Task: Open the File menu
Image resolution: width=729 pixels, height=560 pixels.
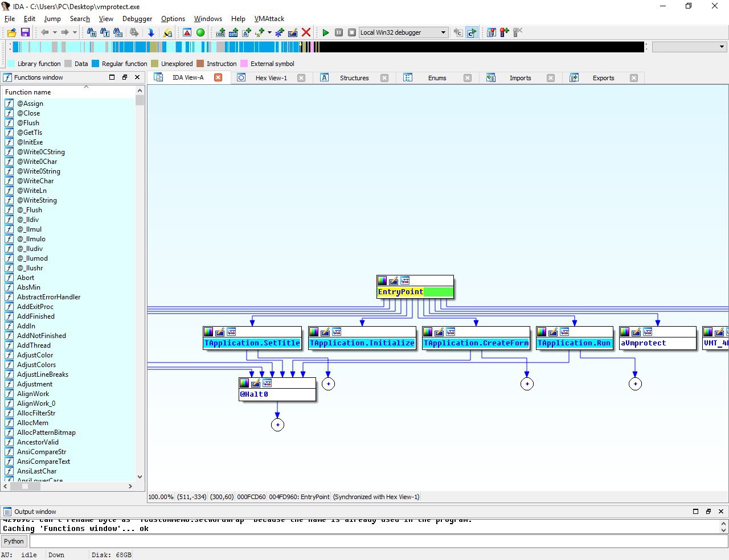Action: click(10, 19)
